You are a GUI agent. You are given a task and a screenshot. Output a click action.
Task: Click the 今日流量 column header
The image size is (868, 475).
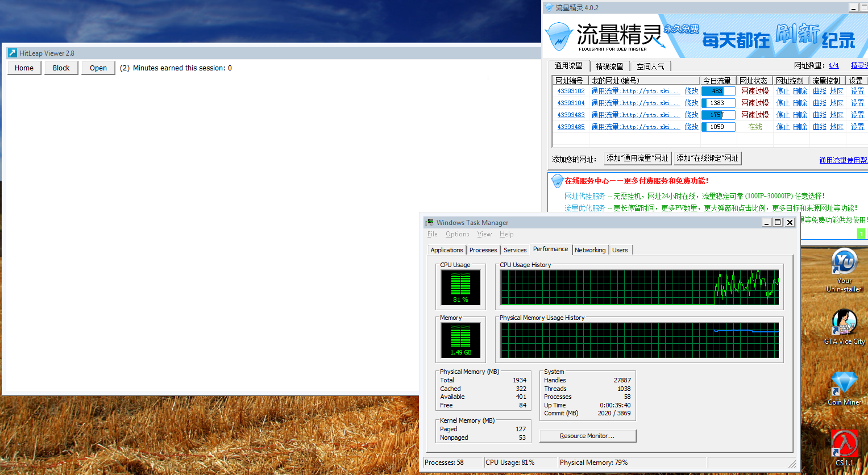point(719,81)
